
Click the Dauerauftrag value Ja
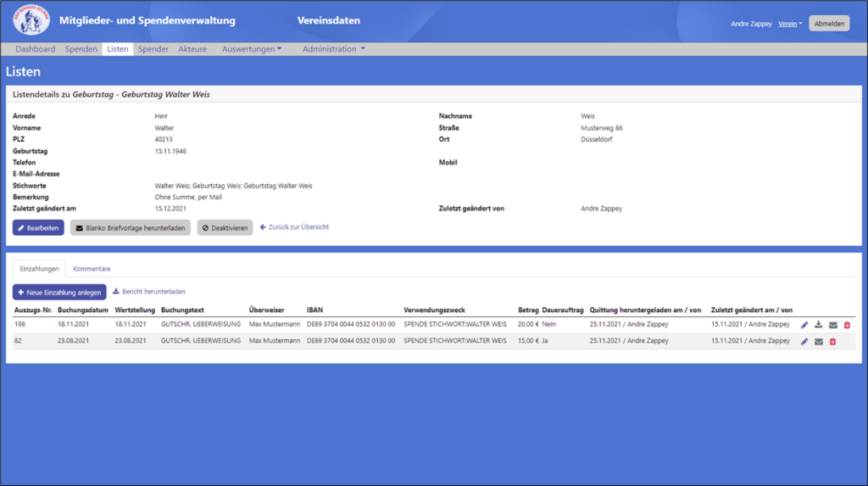545,341
